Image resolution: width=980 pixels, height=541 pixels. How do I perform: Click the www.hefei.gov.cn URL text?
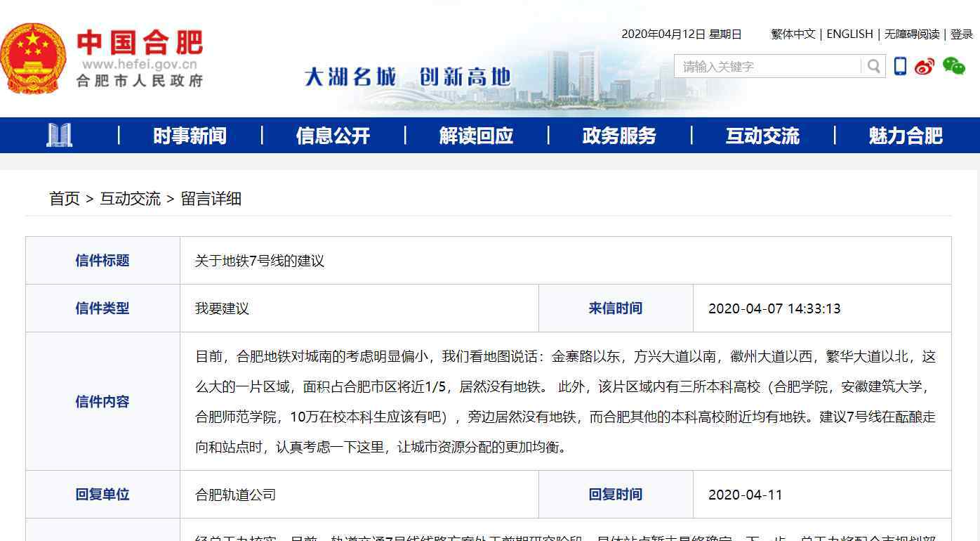pos(140,64)
